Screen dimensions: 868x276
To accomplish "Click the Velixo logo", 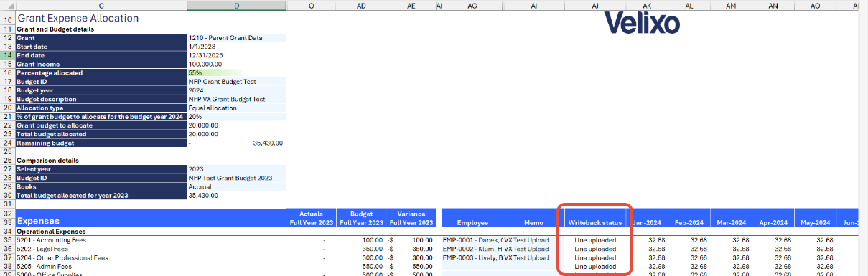I will (641, 24).
